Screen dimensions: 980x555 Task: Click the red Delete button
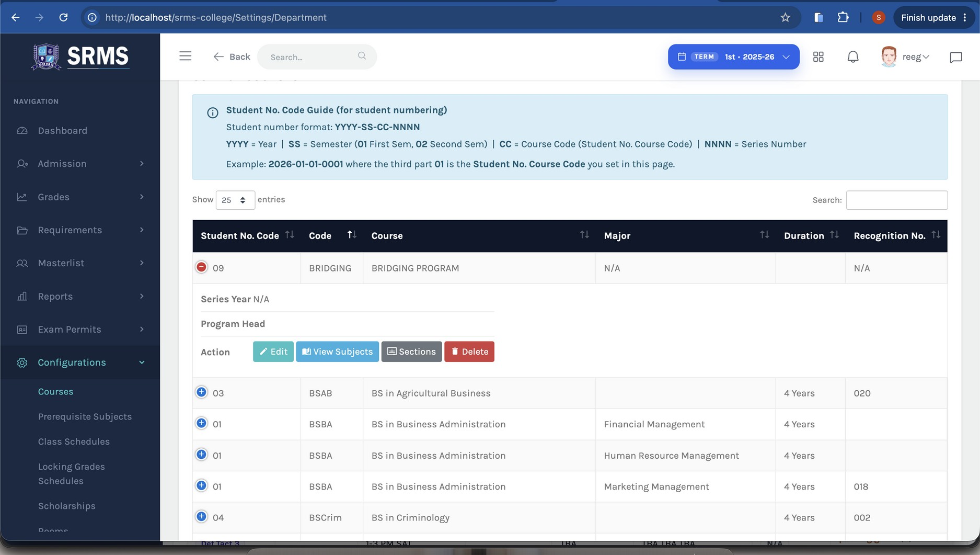469,352
